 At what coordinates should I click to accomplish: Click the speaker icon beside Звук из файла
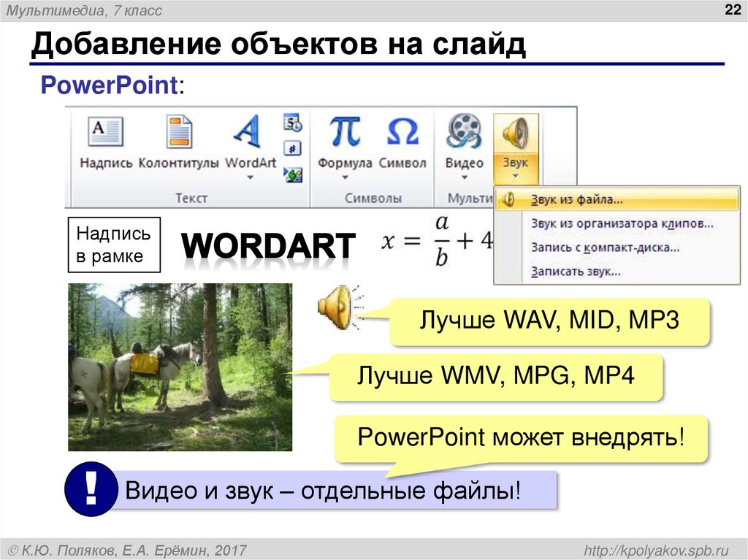point(508,199)
